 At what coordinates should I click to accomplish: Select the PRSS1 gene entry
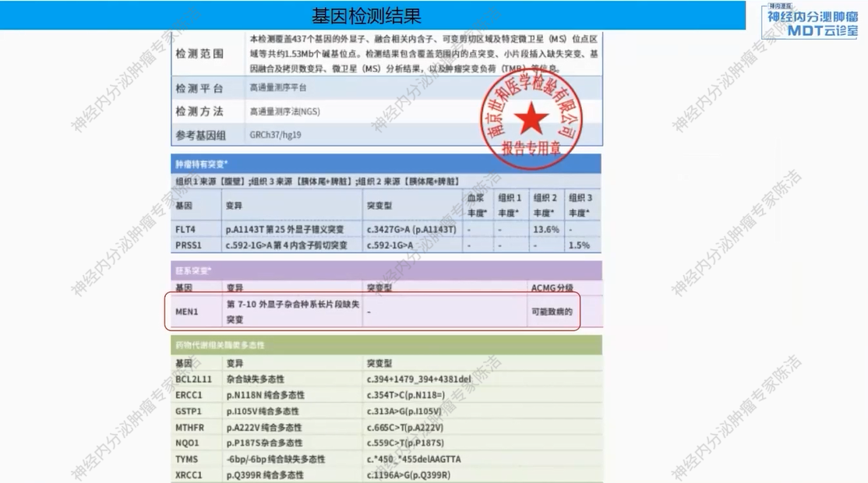(x=191, y=245)
